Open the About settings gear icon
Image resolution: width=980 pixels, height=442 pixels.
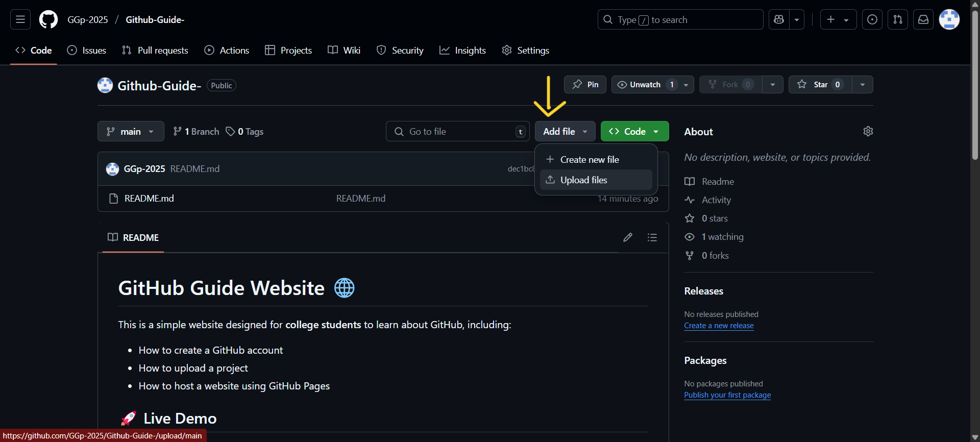868,131
